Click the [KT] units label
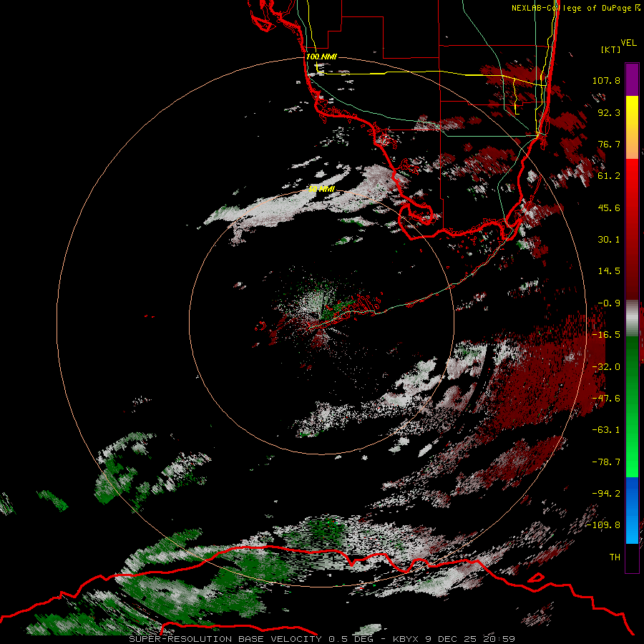This screenshot has height=644, width=644. pos(610,49)
